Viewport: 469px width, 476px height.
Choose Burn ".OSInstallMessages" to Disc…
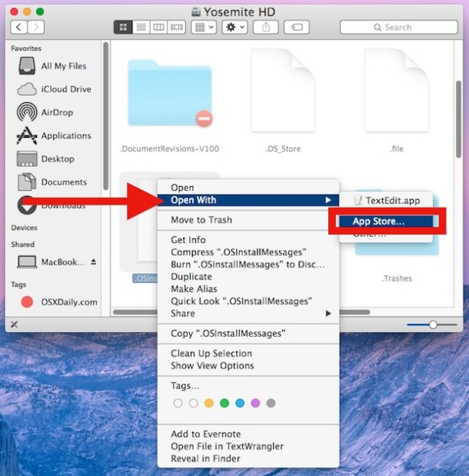click(x=248, y=265)
